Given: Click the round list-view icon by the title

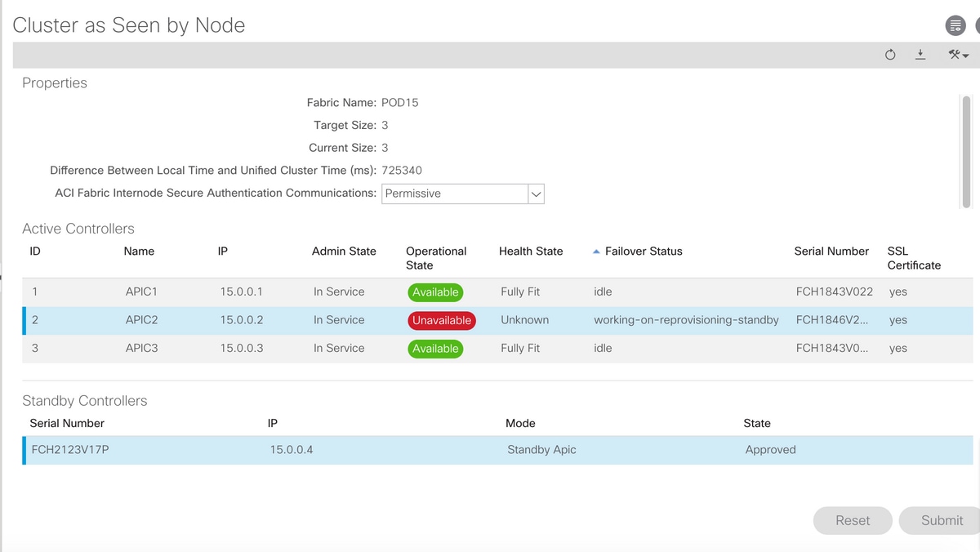Looking at the screenshot, I should pyautogui.click(x=955, y=26).
